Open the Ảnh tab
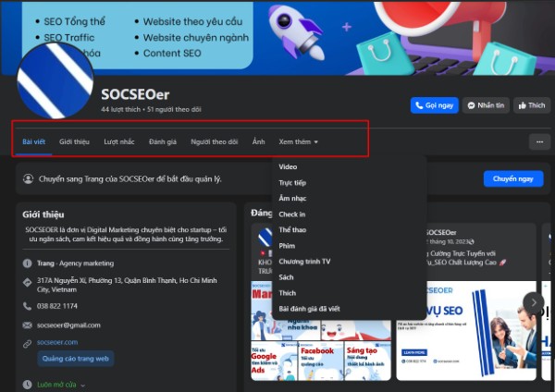The image size is (555, 392). pyautogui.click(x=258, y=141)
